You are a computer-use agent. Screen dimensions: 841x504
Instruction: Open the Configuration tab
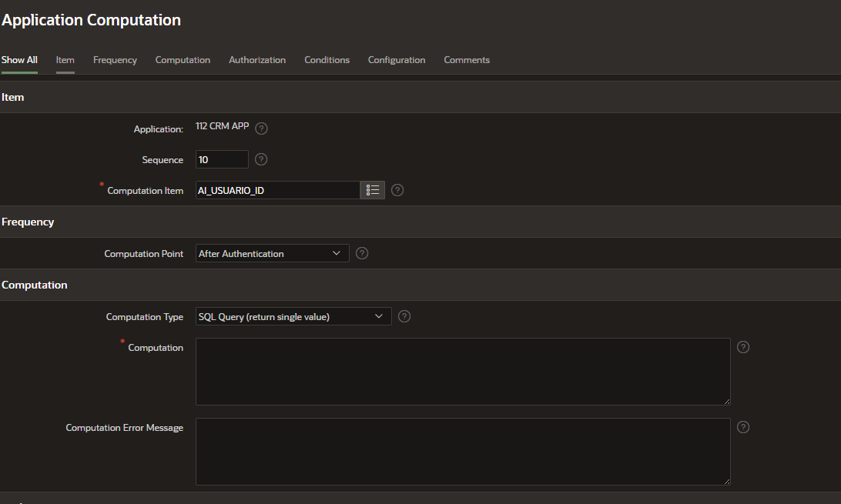(x=397, y=60)
